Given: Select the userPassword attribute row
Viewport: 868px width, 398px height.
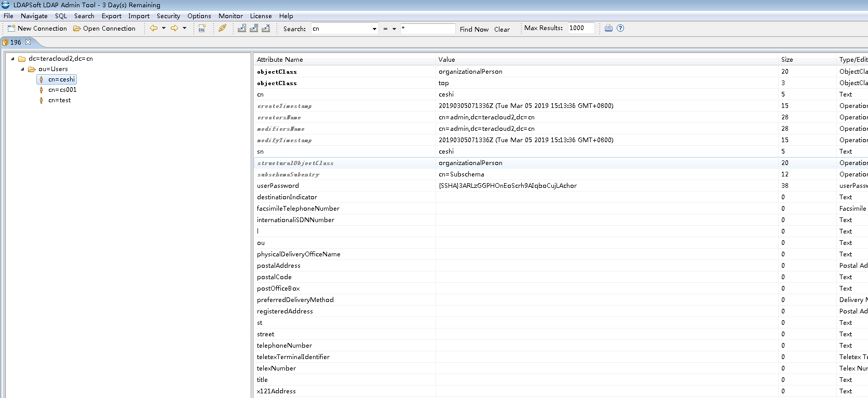Looking at the screenshot, I should click(x=560, y=186).
